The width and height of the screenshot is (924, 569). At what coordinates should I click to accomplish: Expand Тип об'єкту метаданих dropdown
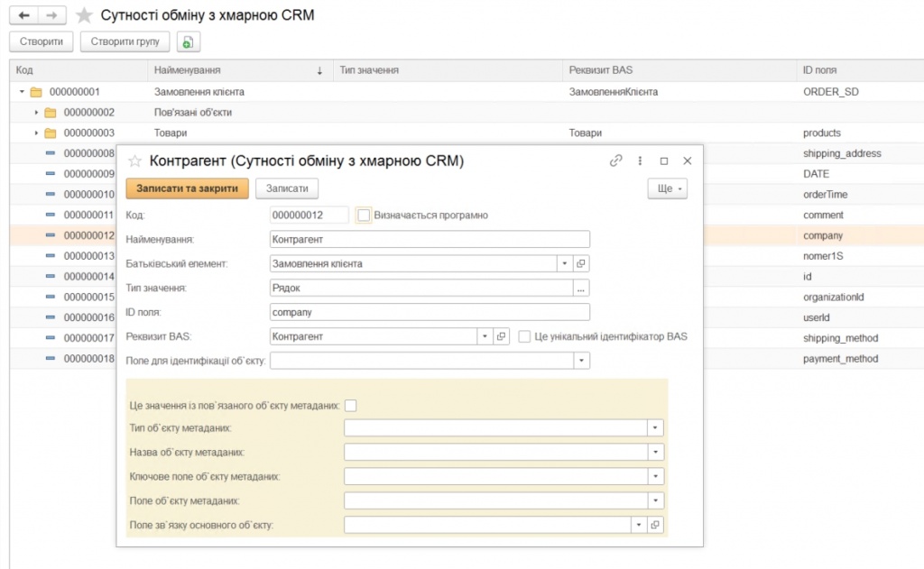pyautogui.click(x=656, y=427)
